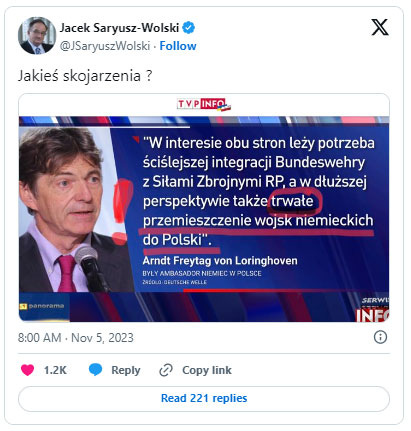This screenshot has height=431, width=411.
Task: Click the Arndt Freytag von Loringhoven caption
Action: coord(220,261)
